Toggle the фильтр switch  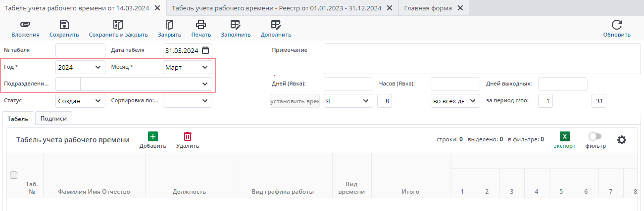coord(595,136)
